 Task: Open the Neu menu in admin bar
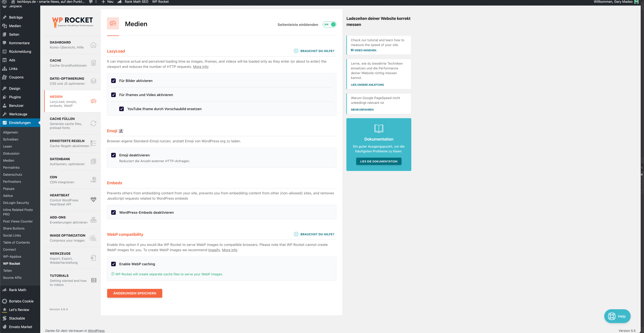pos(108,2)
